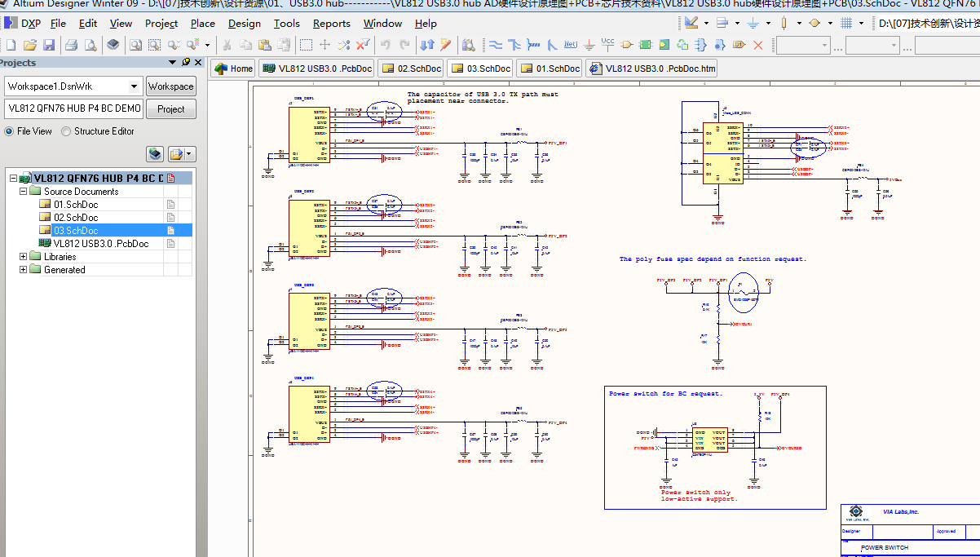980x557 pixels.
Task: Fit the whole document in view
Action: tap(135, 45)
